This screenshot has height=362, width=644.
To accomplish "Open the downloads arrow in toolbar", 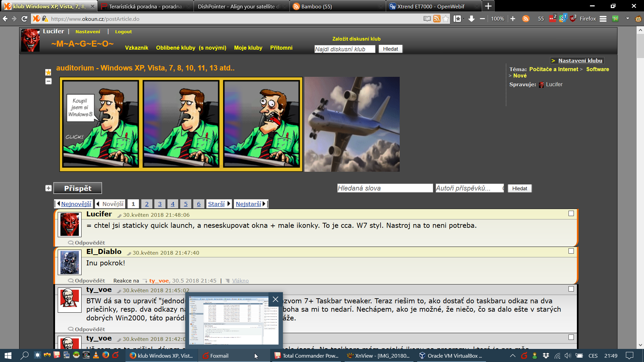I will click(472, 19).
